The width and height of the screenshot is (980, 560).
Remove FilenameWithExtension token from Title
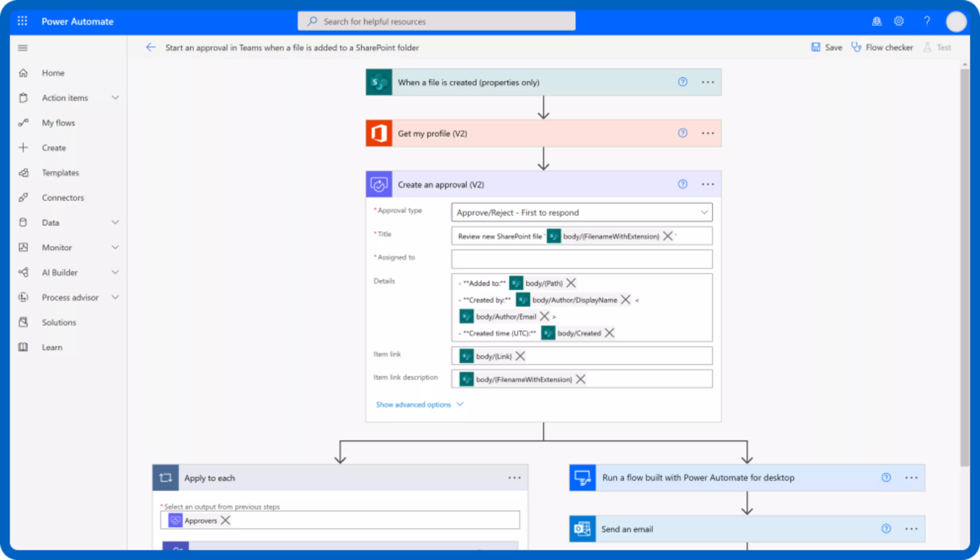point(668,236)
